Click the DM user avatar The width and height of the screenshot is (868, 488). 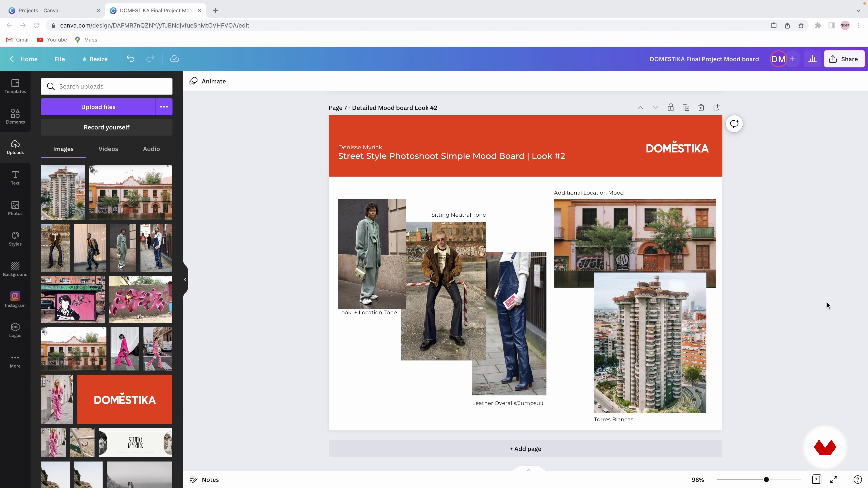(778, 59)
